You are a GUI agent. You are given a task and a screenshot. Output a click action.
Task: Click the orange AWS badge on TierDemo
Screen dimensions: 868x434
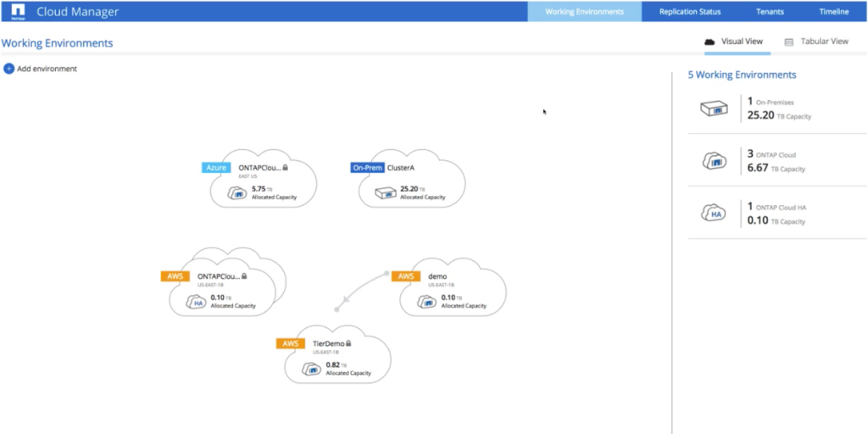pyautogui.click(x=290, y=343)
